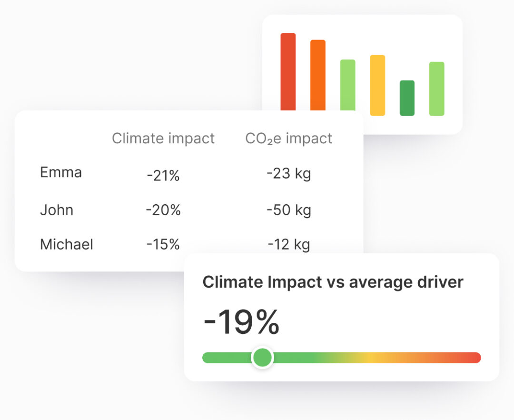Click the climate impact slider handle
The image size is (514, 420).
coord(262,358)
